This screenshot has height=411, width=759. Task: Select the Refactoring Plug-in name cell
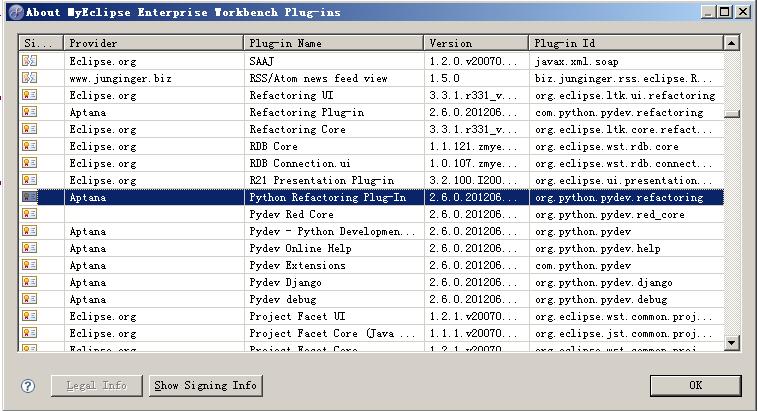(x=334, y=112)
